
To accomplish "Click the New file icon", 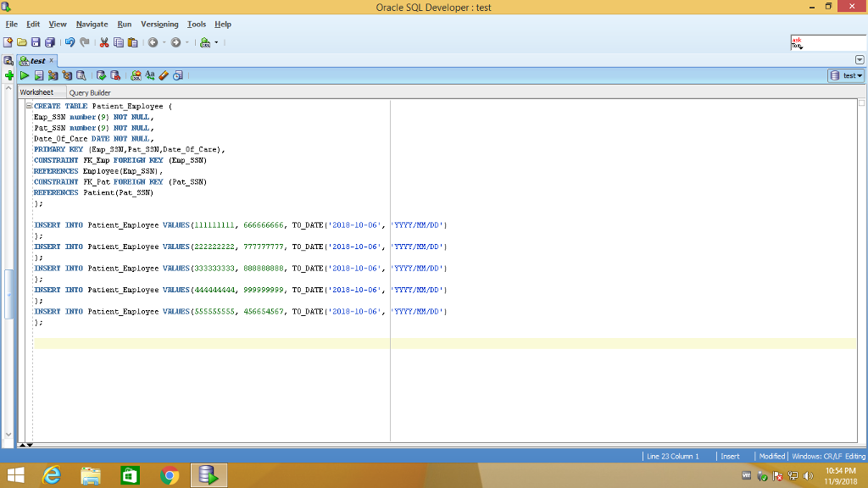I will click(x=8, y=42).
